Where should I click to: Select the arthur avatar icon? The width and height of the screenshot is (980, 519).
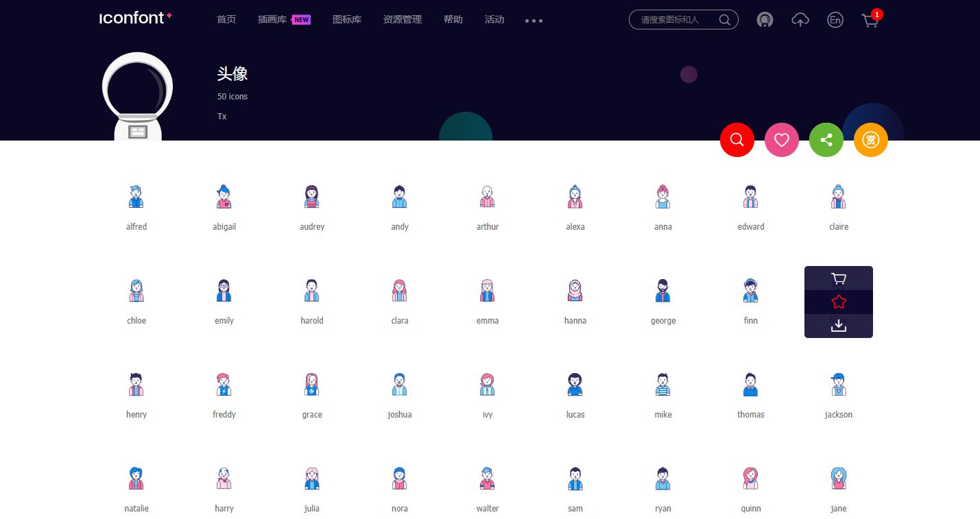click(488, 196)
